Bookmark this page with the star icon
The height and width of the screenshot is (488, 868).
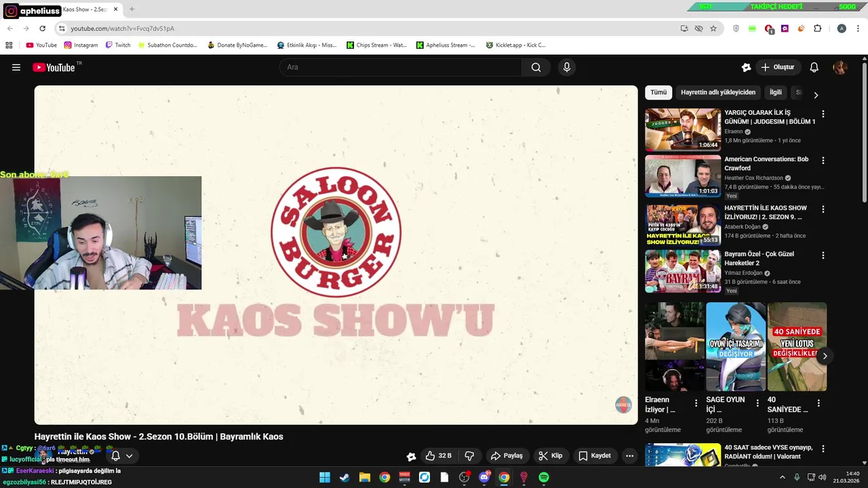tap(713, 28)
